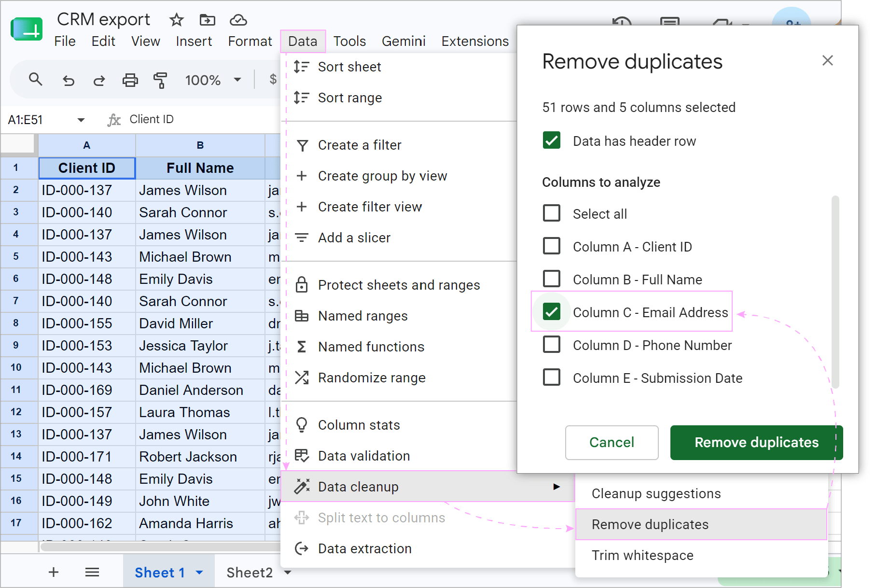Open the File menu
This screenshot has width=876, height=588.
65,42
